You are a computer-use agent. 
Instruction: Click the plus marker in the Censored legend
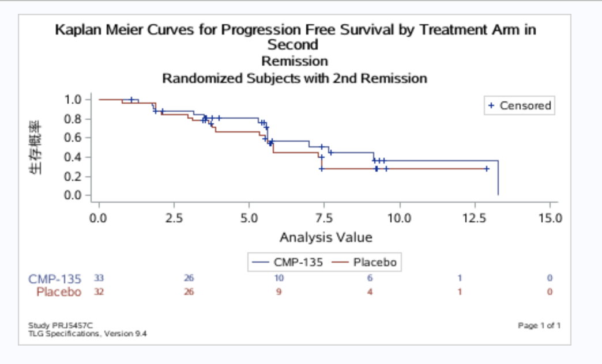tap(491, 105)
